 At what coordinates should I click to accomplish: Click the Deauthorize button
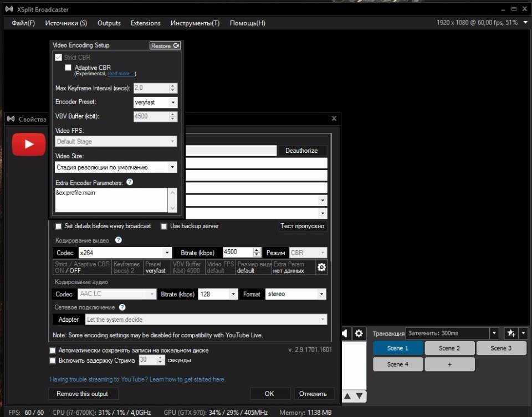[x=301, y=151]
